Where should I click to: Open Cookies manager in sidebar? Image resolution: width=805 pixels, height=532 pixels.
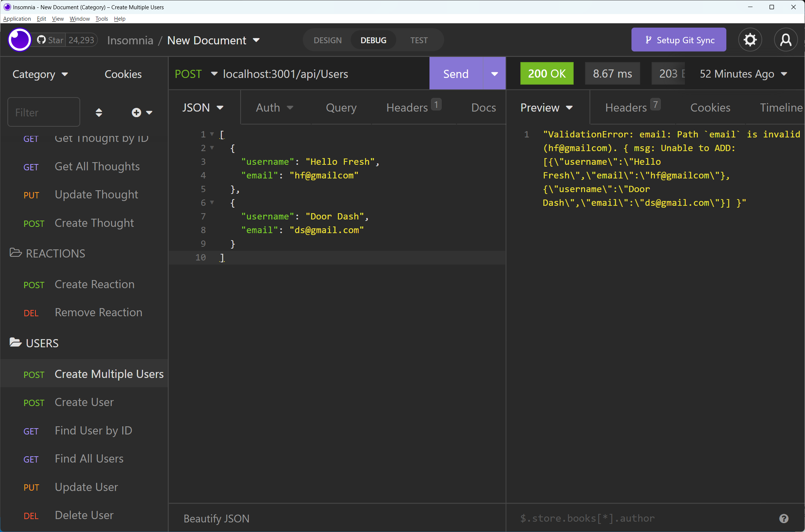(123, 74)
